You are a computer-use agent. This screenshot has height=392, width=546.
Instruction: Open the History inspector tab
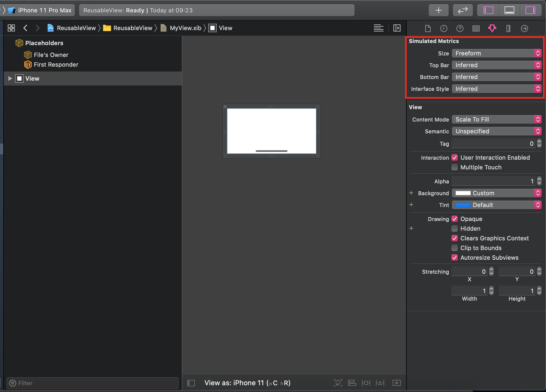click(x=444, y=28)
